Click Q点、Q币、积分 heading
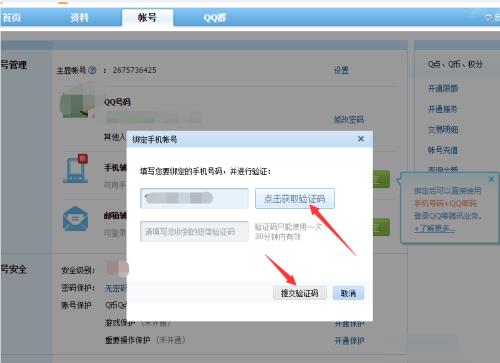This screenshot has height=363, width=500. coord(455,64)
